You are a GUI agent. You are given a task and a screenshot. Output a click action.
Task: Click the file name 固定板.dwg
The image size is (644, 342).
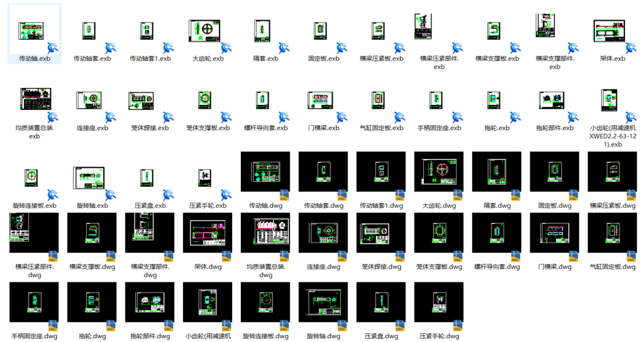(x=555, y=206)
